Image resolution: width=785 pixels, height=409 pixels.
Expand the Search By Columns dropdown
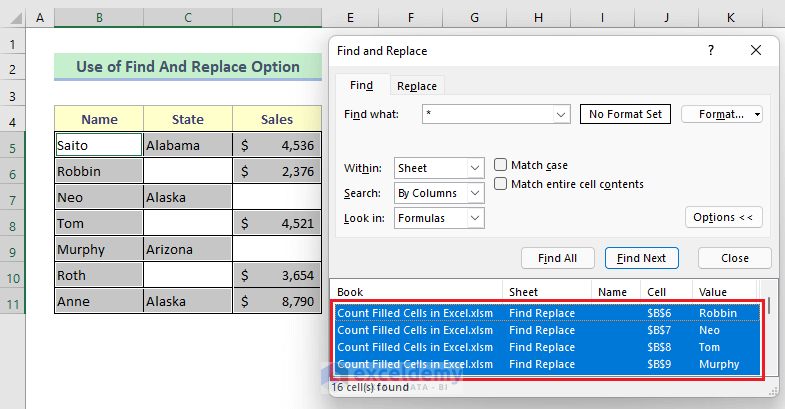point(474,193)
